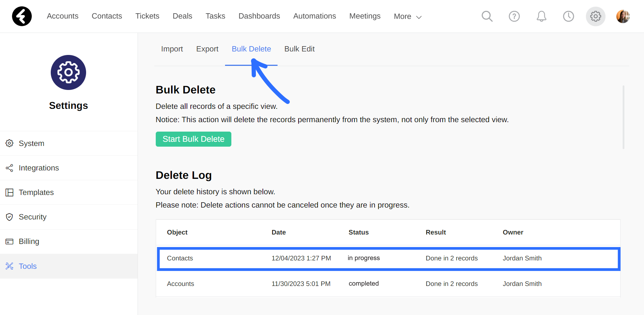Open Deals in top navigation

[182, 16]
